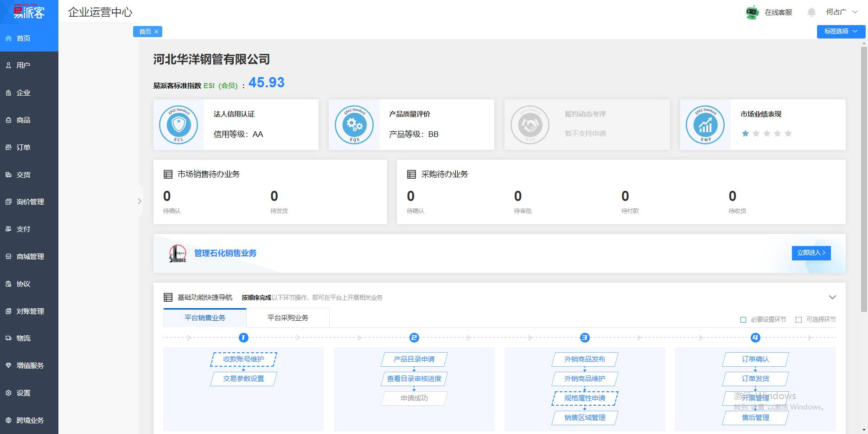Click 产品等级：BB text

coord(414,134)
